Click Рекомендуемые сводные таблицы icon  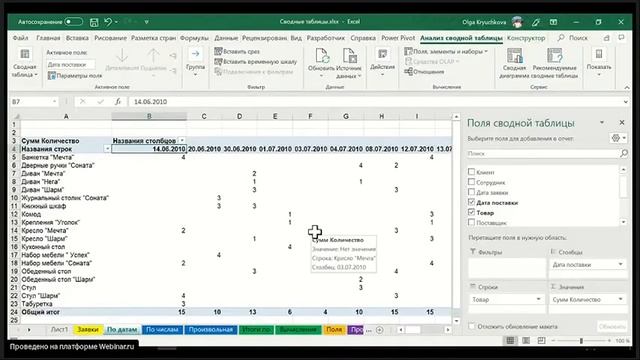(555, 56)
